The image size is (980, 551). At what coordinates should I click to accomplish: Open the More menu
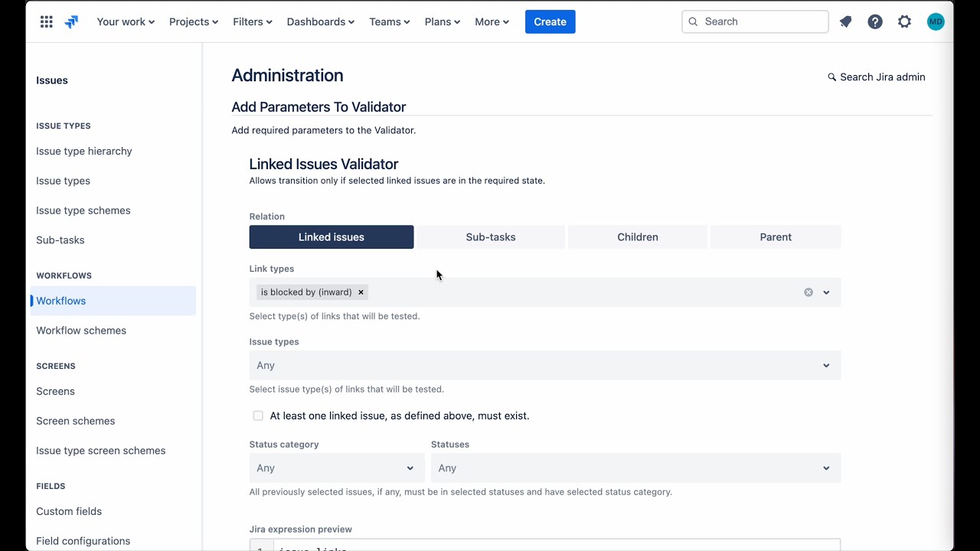(492, 21)
